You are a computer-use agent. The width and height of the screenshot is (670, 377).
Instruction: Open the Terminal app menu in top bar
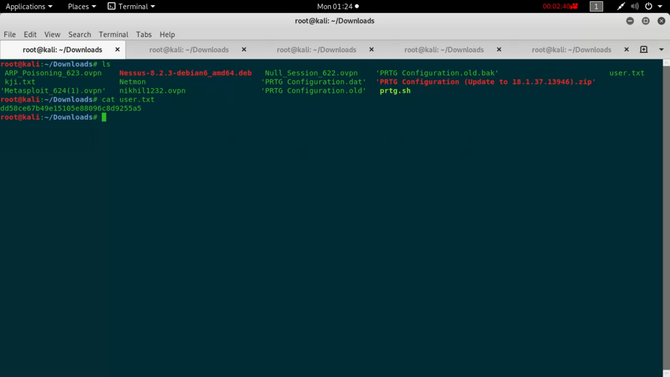(131, 6)
